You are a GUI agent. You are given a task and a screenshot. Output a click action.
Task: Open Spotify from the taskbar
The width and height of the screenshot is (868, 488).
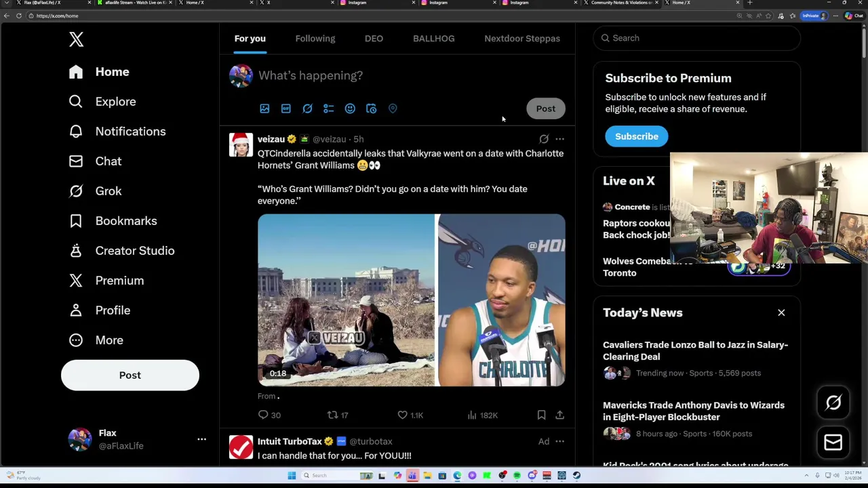pos(517,476)
